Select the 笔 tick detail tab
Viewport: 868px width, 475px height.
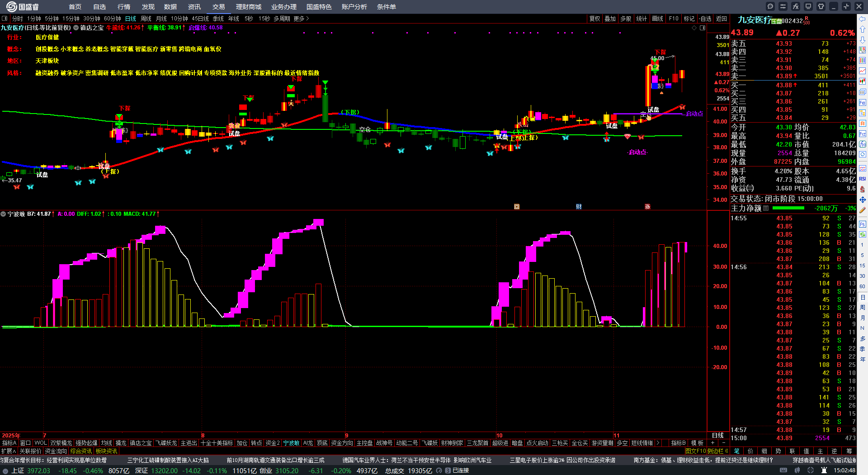(737, 451)
